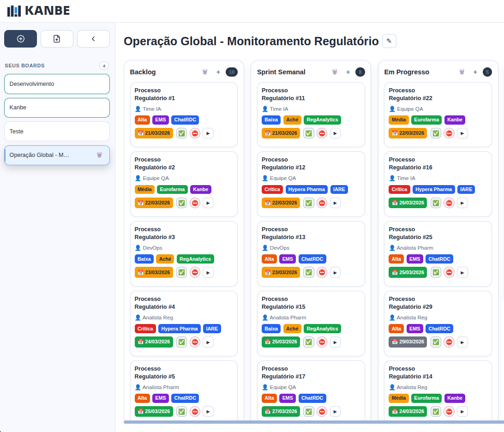Switch to the Teste board
Screen dimensions: 504x432
(57, 131)
